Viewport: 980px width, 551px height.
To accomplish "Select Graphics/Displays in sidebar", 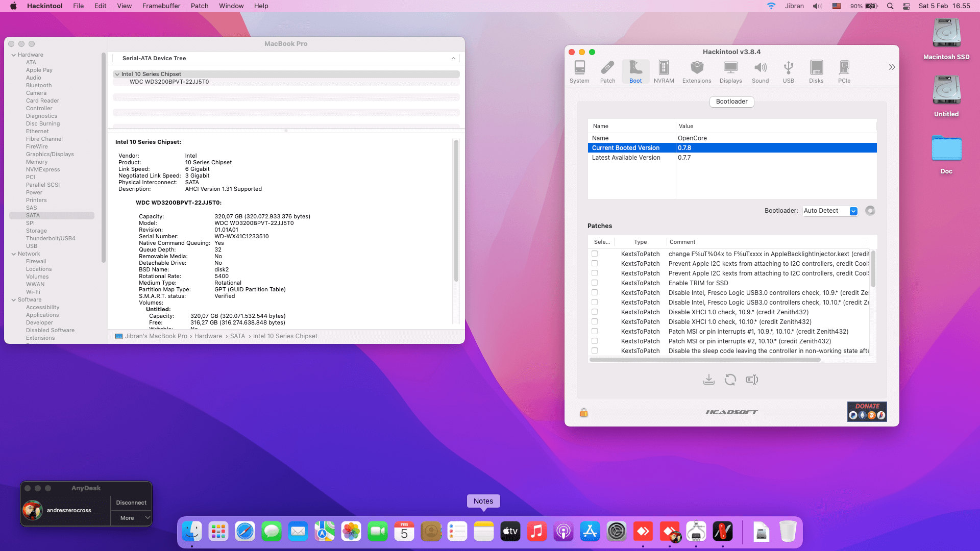I will tap(50, 154).
